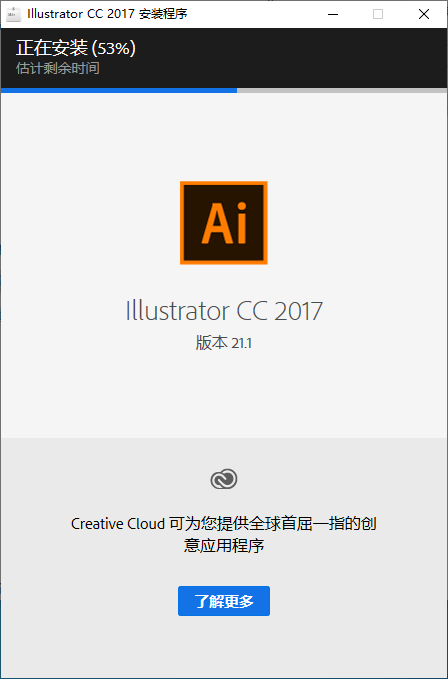Viewport: 448px width, 679px height.
Task: Click the 意应用程序 second line of promo text
Action: [224, 545]
